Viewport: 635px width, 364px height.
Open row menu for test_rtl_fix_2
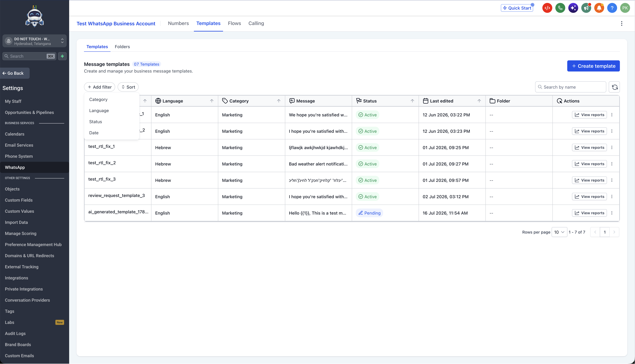pos(612,164)
